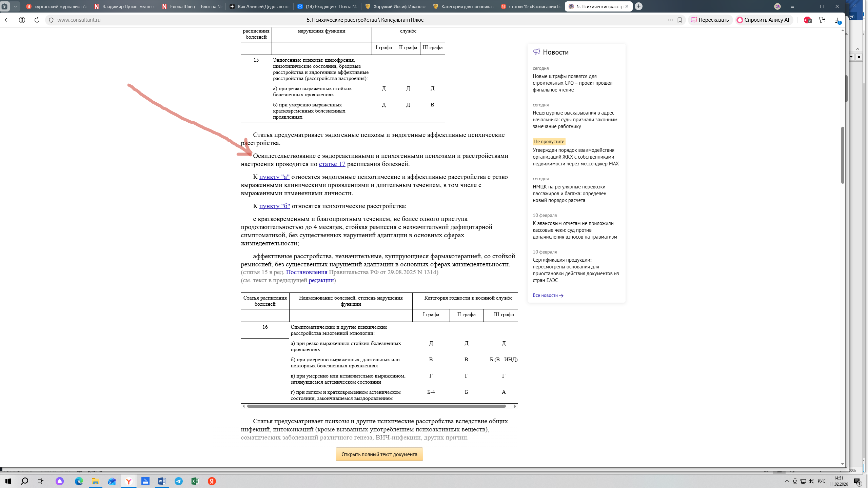Click the table scrollbar left arrow
This screenshot has height=488, width=868.
243,406
